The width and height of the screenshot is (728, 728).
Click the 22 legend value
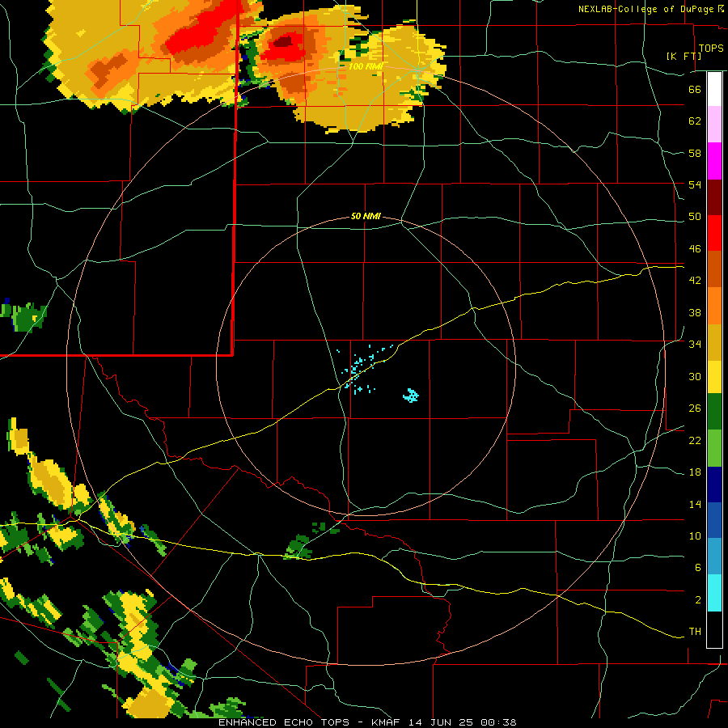695,441
